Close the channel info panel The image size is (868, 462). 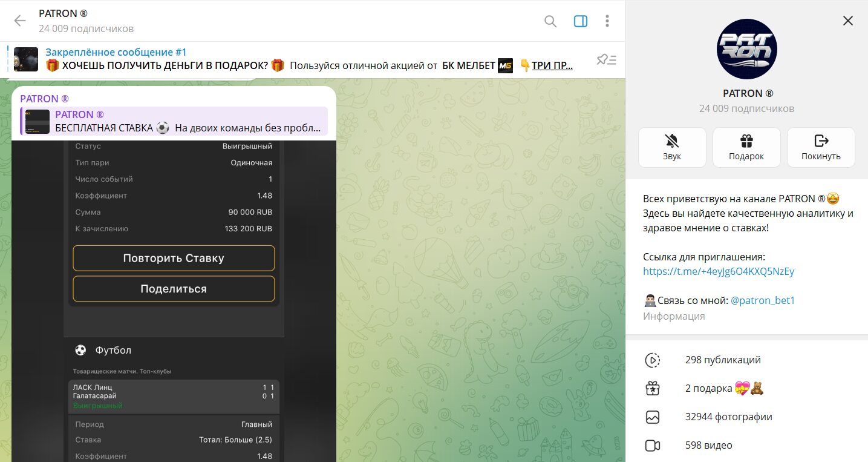click(x=848, y=21)
